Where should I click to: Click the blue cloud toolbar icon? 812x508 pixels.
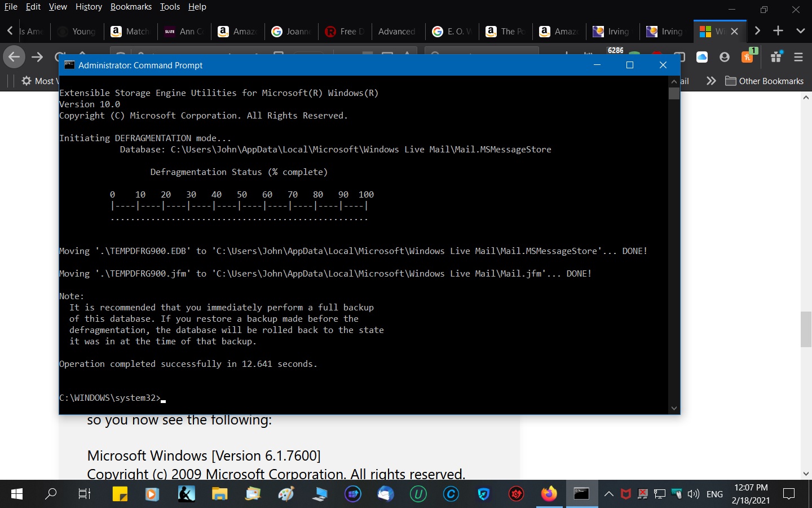[702, 57]
